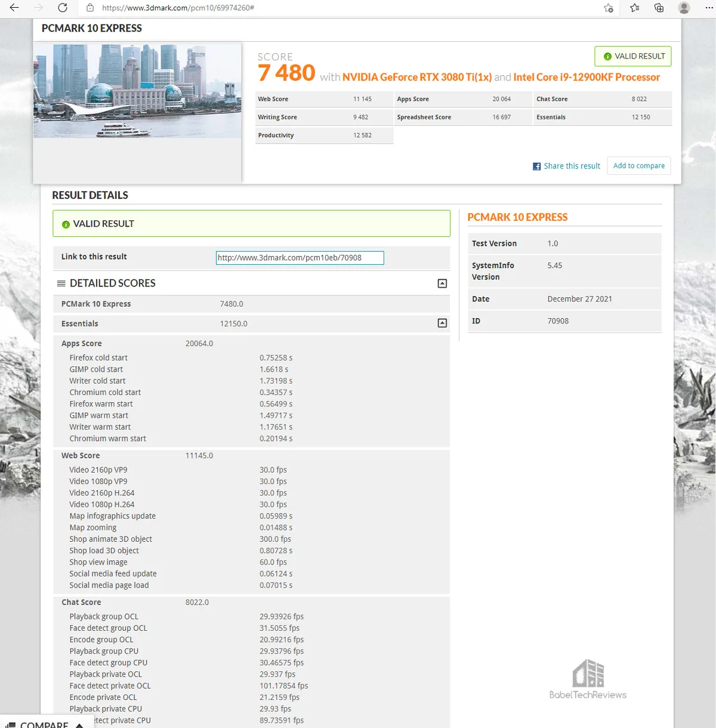Click the list icon beside Detailed Scores
The height and width of the screenshot is (728, 716).
61,283
